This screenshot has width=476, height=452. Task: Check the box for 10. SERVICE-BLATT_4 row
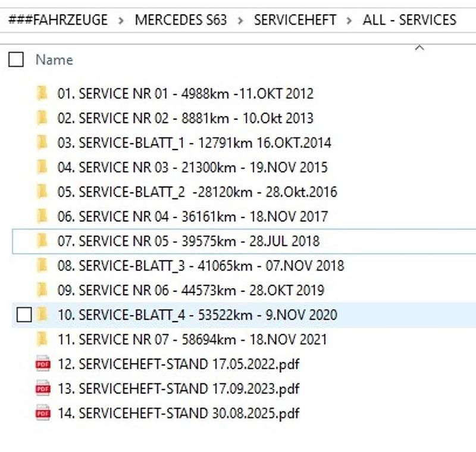(24, 314)
